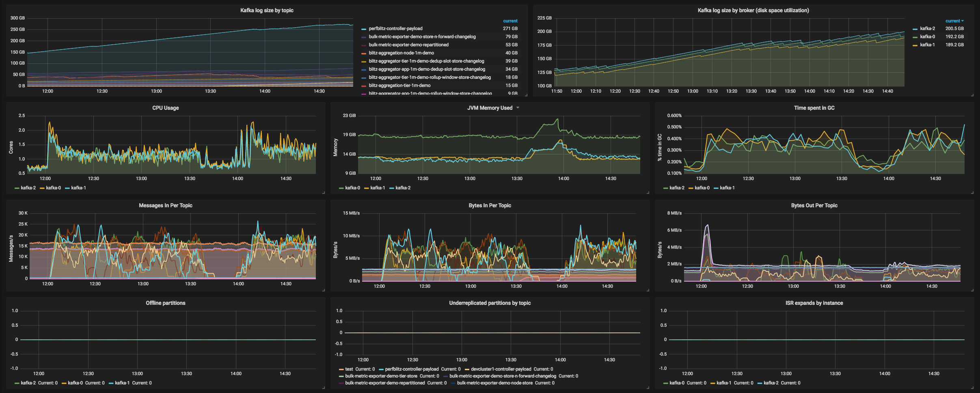Toggle the bulk-metric-exporter-demo-repartitioned series in the topic log size legend

tap(408, 45)
